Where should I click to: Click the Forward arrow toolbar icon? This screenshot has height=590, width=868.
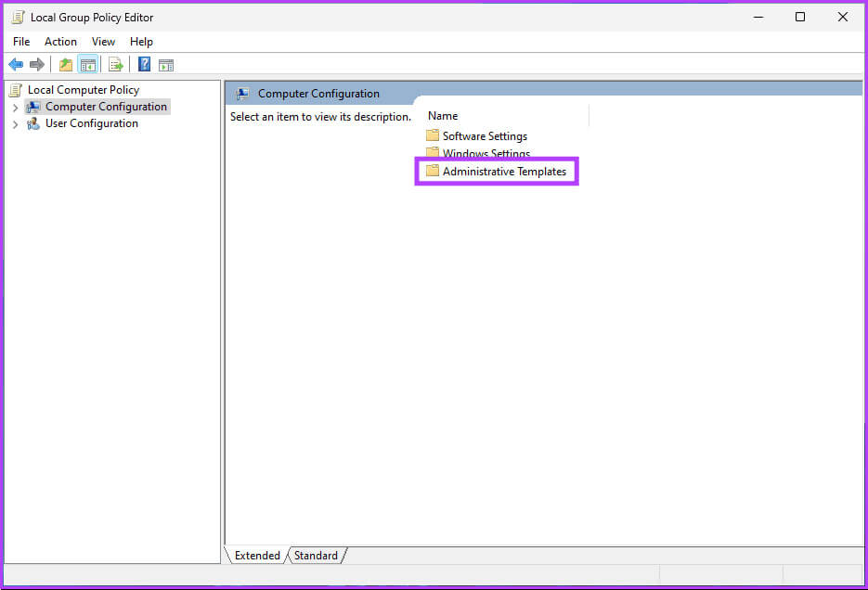(37, 65)
